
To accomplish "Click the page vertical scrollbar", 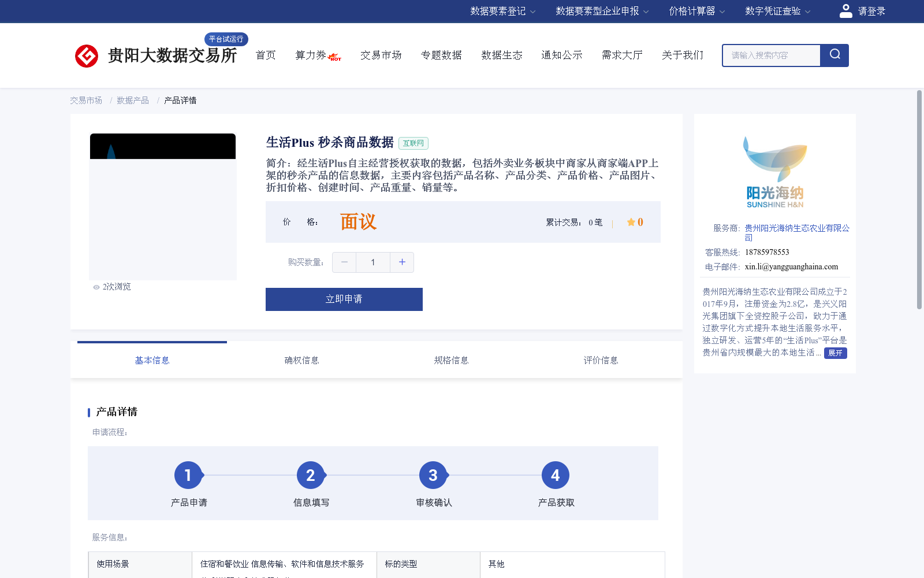I will tap(919, 199).
